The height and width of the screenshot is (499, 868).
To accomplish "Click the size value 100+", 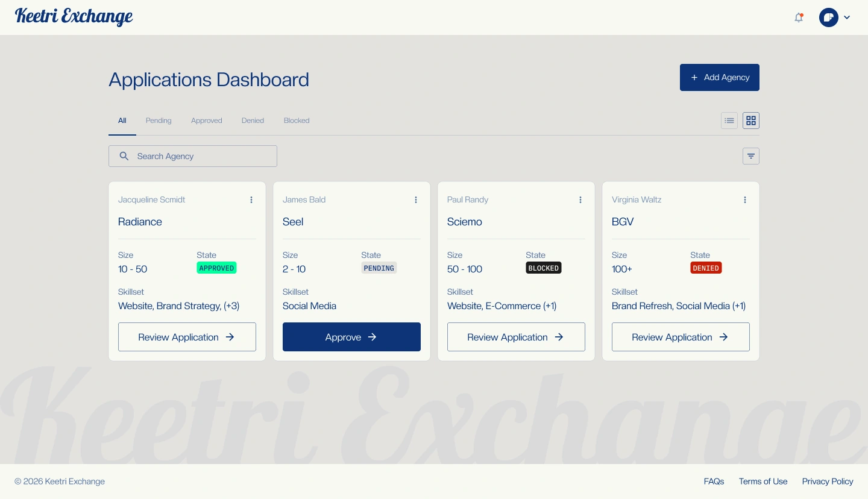I will coord(622,269).
